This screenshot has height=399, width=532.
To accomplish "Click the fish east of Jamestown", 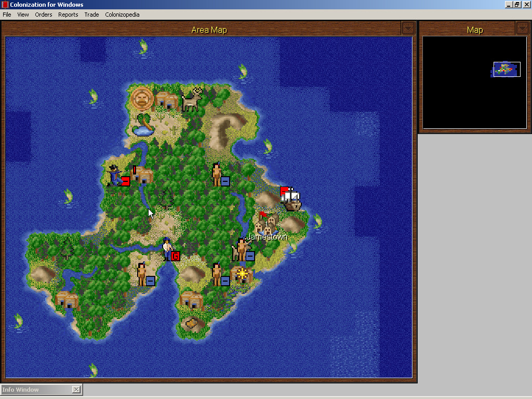I will point(317,221).
